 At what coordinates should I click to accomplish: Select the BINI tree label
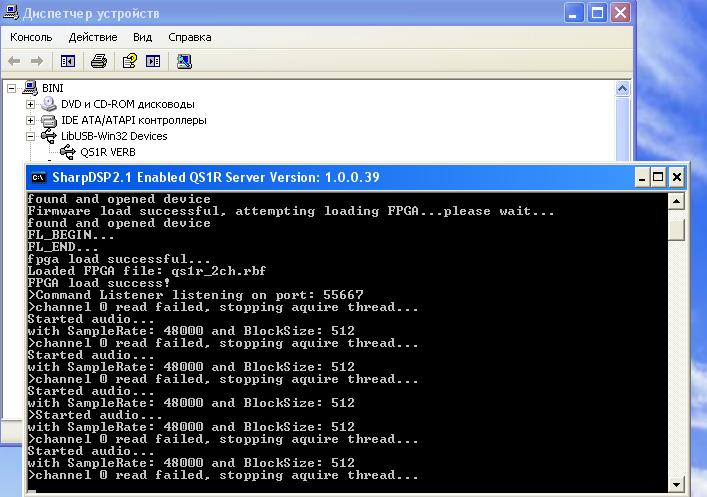click(53, 88)
